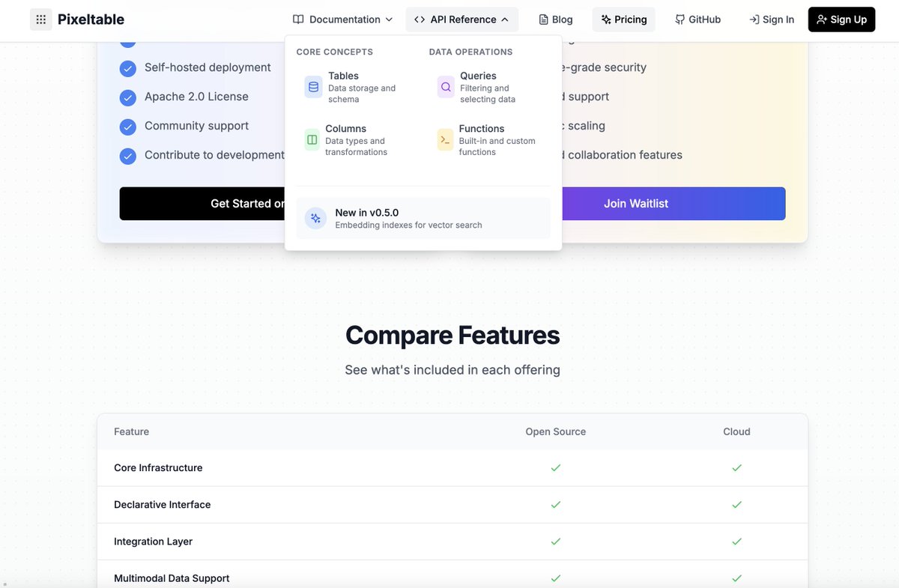Click the Tables database icon
The width and height of the screenshot is (899, 588).
pos(313,87)
